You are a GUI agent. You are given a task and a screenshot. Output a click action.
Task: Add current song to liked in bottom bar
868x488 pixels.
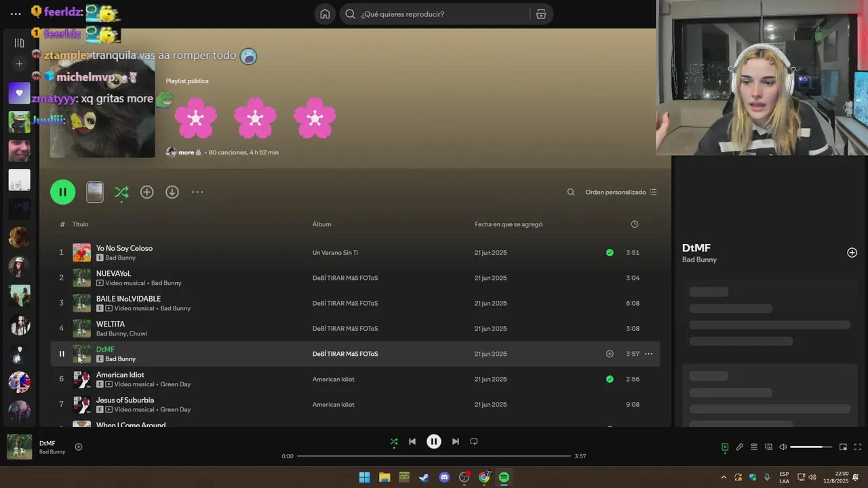(79, 447)
